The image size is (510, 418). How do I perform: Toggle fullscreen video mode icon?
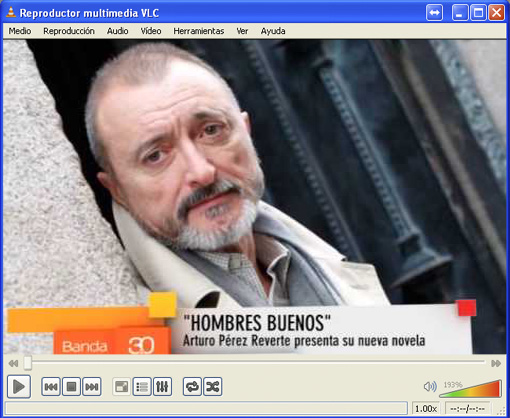point(121,387)
